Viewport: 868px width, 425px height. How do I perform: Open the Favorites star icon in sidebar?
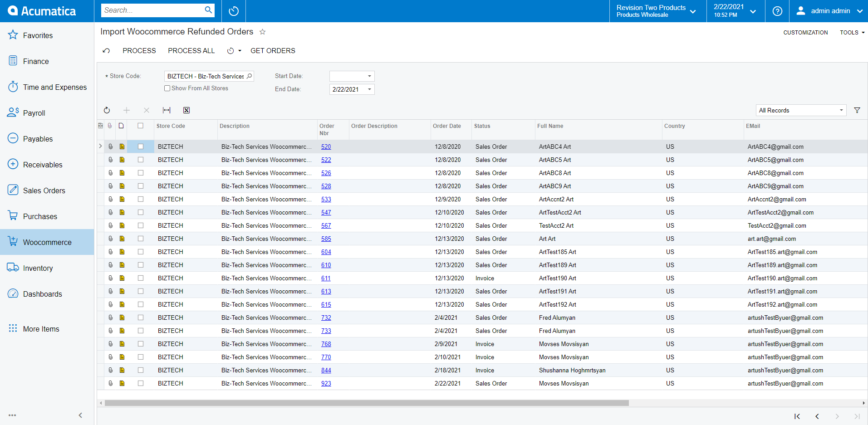pos(13,35)
